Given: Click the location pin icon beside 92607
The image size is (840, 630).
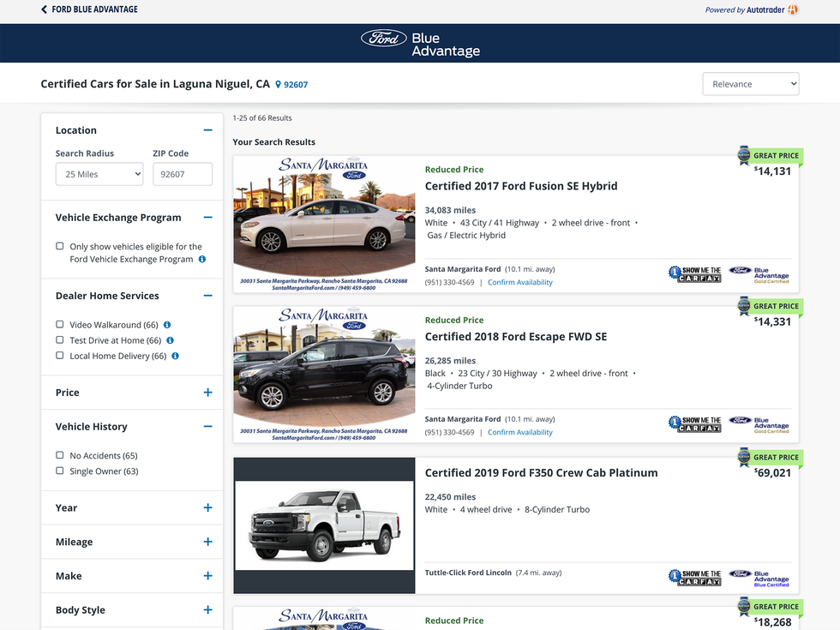Looking at the screenshot, I should tap(278, 85).
